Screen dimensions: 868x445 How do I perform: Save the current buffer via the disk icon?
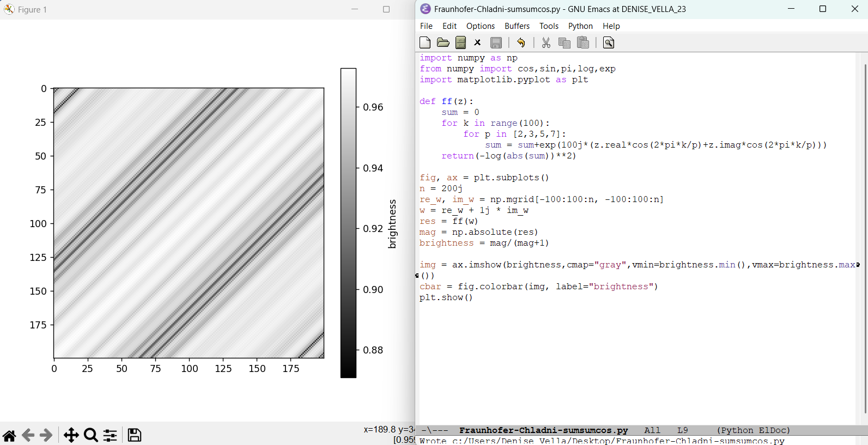(496, 42)
